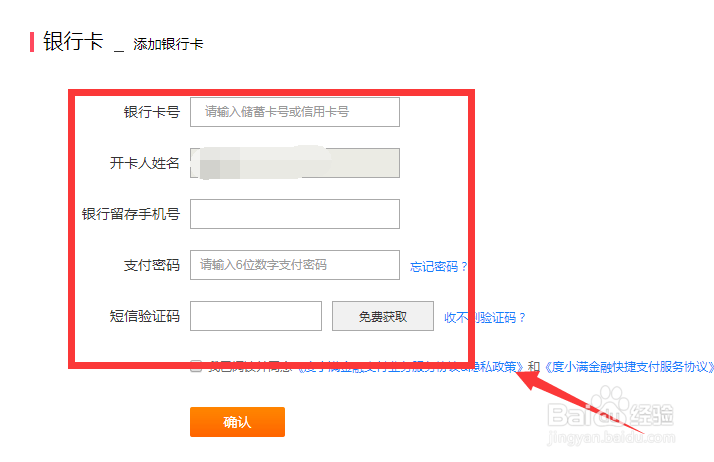Viewport: 714px width, 462px height.
Task: Click the SMS verification code input
Action: (255, 316)
